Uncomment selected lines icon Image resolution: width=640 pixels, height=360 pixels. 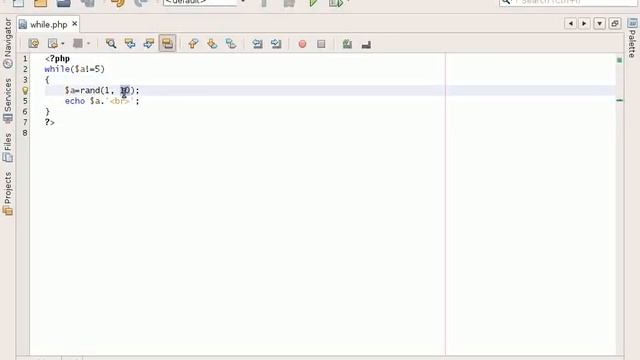tap(366, 44)
